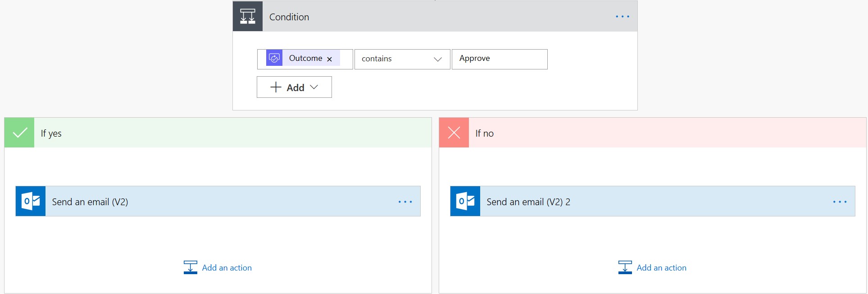Click the approval icon on Outcome token
Image resolution: width=868 pixels, height=294 pixels.
[274, 58]
